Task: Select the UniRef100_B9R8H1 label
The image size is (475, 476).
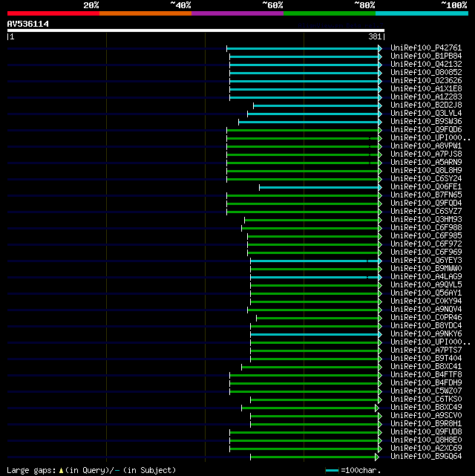Action: pos(426,424)
